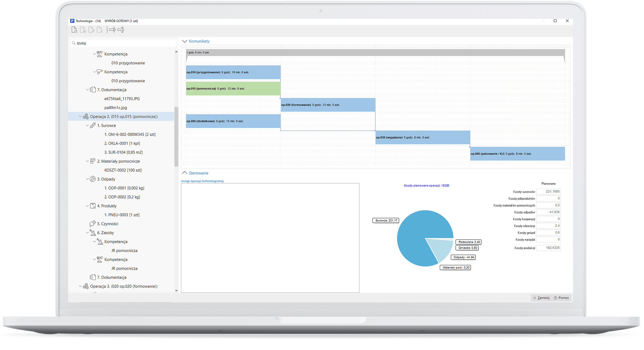Click the Koszty produkcji field showing 182,6325
Viewport: 644px width, 350px height.
pos(548,248)
